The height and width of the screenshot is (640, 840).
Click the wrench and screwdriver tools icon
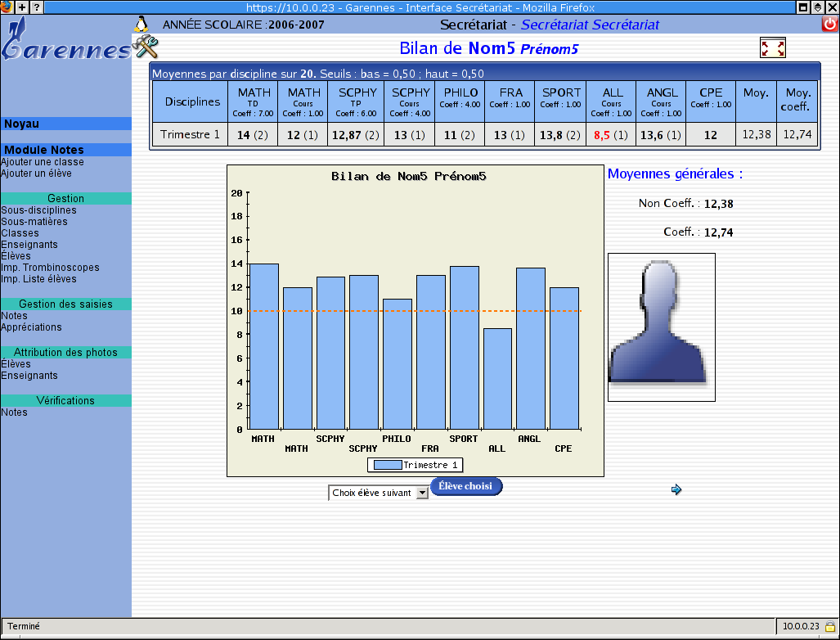point(145,47)
